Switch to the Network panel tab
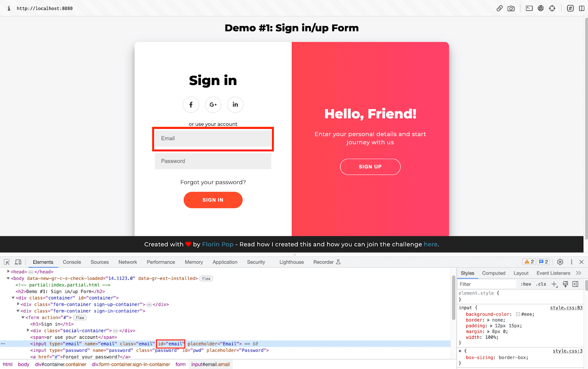Image resolution: width=588 pixels, height=369 pixels. 128,262
